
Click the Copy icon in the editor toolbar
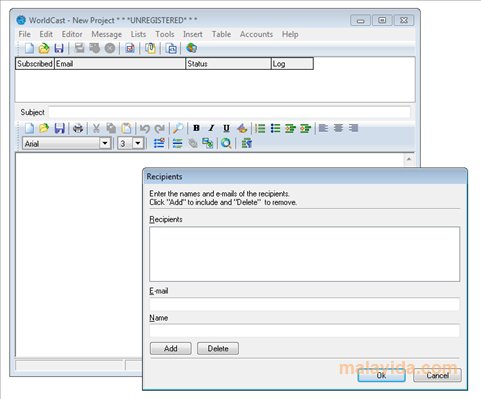click(111, 128)
